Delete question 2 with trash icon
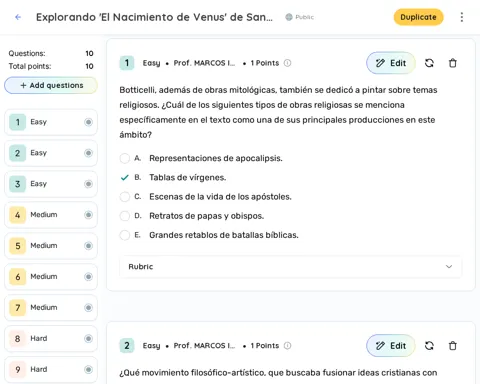The width and height of the screenshot is (480, 384). click(453, 346)
